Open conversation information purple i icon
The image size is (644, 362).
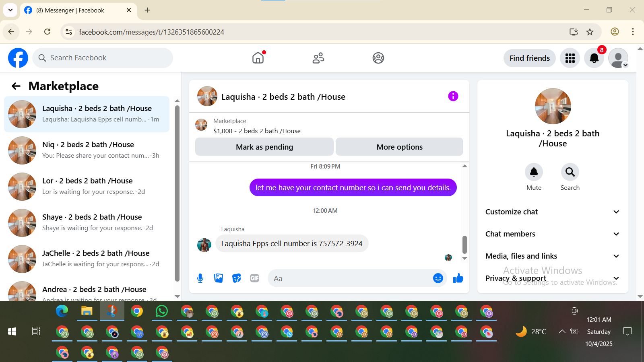[x=453, y=96]
